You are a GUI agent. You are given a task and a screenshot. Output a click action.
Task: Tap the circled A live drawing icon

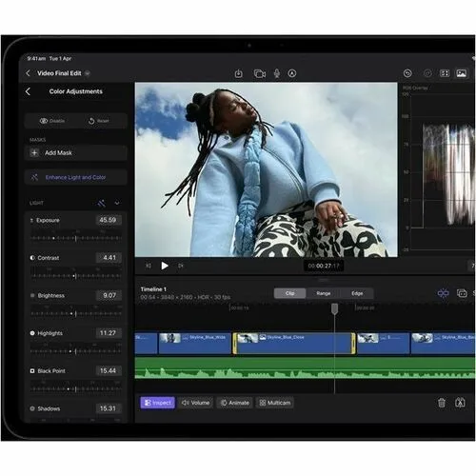[292, 73]
